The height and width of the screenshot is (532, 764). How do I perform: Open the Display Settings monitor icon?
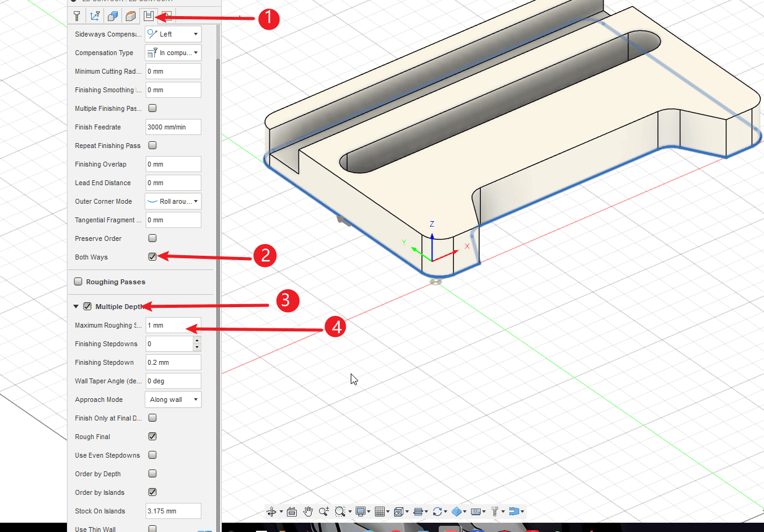[360, 512]
